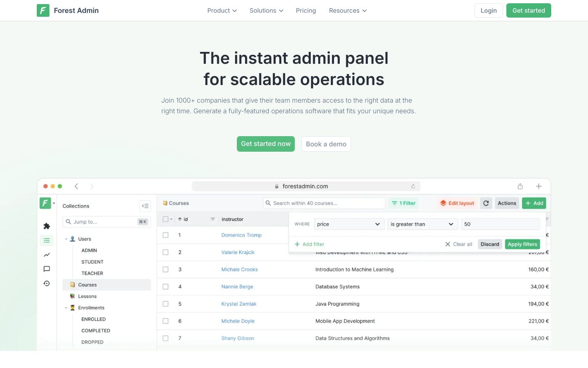Click the refresh table icon
Viewport: 588px width, 368px height.
point(486,203)
